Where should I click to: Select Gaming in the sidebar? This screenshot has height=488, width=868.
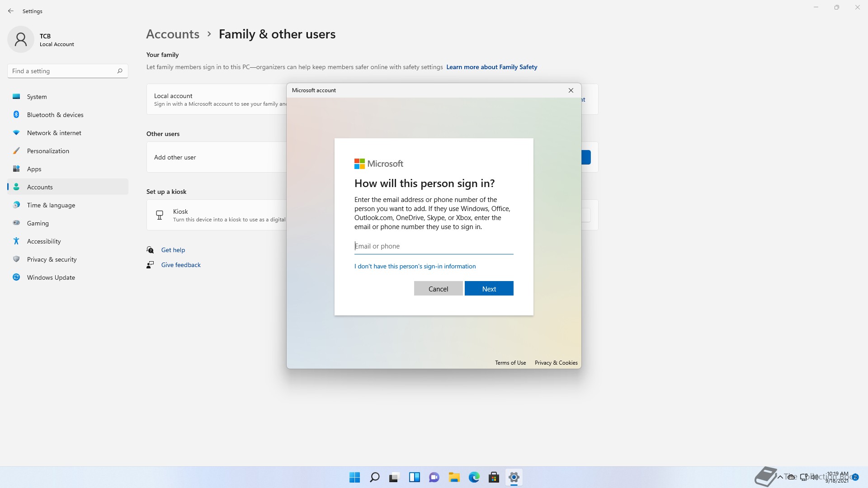pyautogui.click(x=68, y=223)
